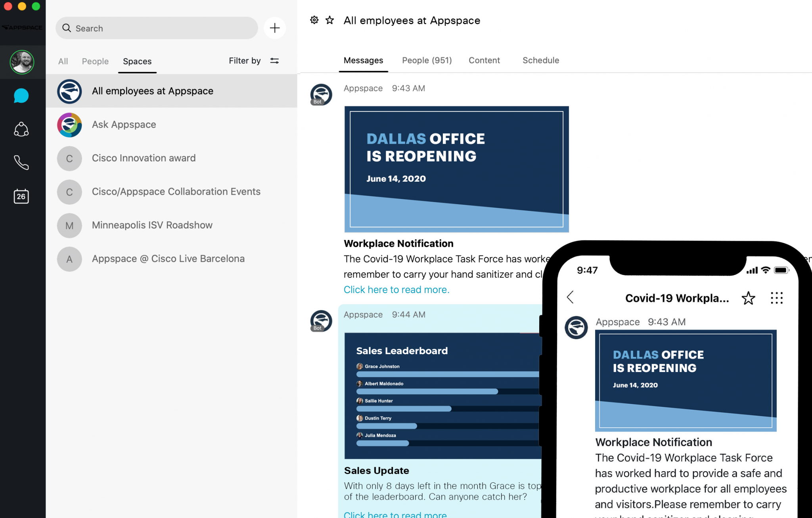812x518 pixels.
Task: Select the Spaces toggle filter
Action: click(x=137, y=61)
